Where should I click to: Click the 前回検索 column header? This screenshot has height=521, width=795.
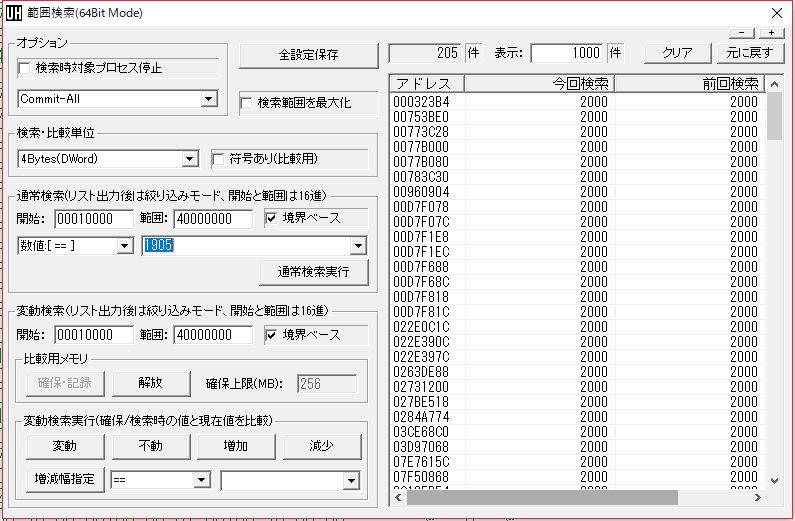(690, 84)
